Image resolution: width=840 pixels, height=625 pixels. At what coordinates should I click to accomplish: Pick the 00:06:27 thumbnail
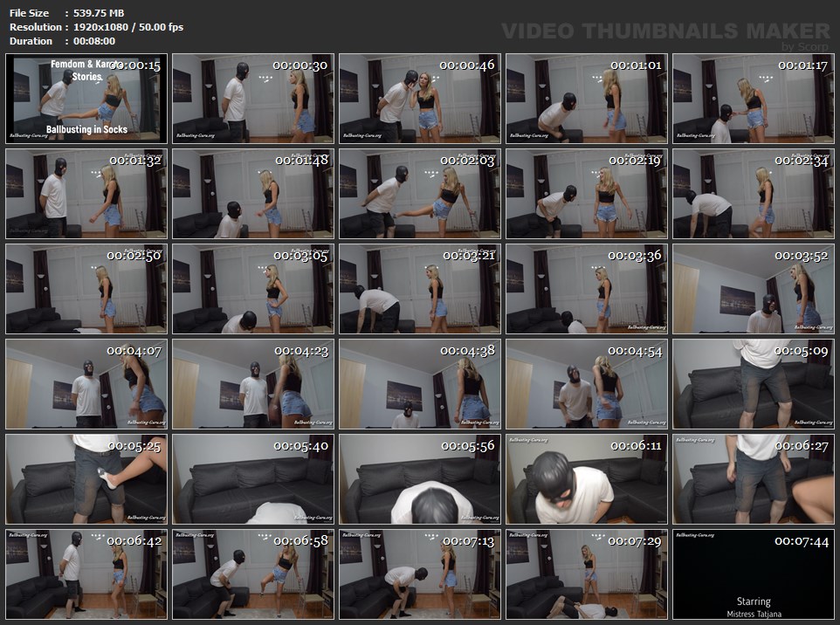tap(754, 479)
